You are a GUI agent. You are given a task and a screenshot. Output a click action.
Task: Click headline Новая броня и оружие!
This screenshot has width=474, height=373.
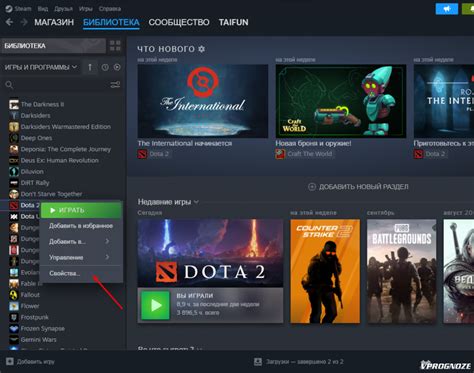(313, 143)
